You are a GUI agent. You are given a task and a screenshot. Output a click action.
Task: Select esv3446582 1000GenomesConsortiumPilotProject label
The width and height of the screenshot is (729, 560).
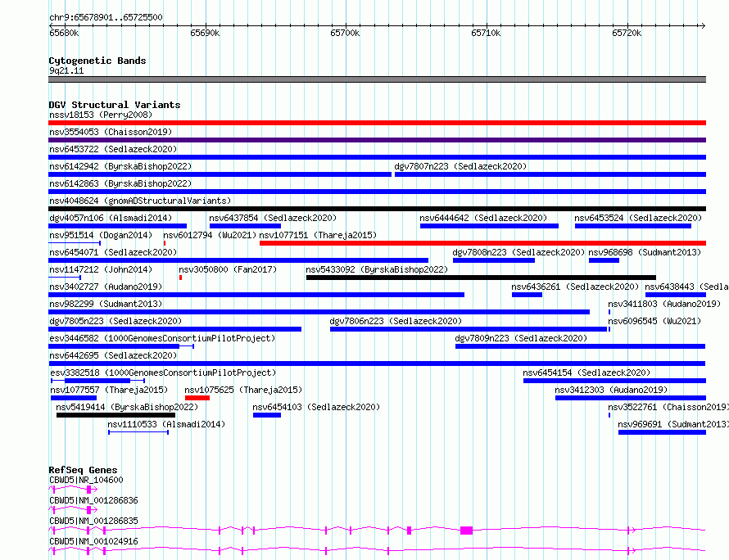162,338
